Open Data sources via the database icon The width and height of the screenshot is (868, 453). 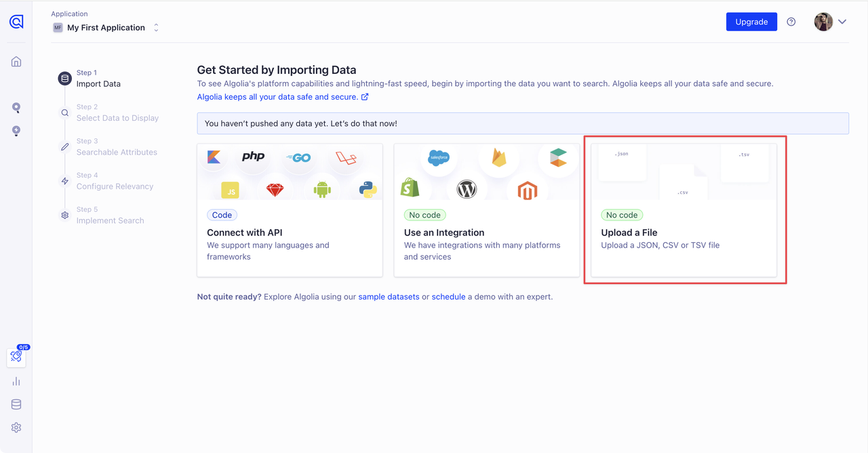(16, 403)
